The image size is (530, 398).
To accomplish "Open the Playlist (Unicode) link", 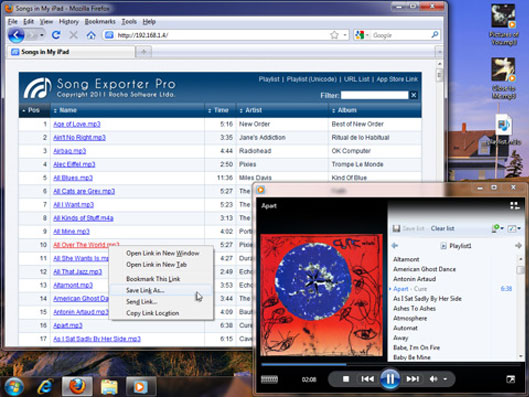I will tap(311, 79).
